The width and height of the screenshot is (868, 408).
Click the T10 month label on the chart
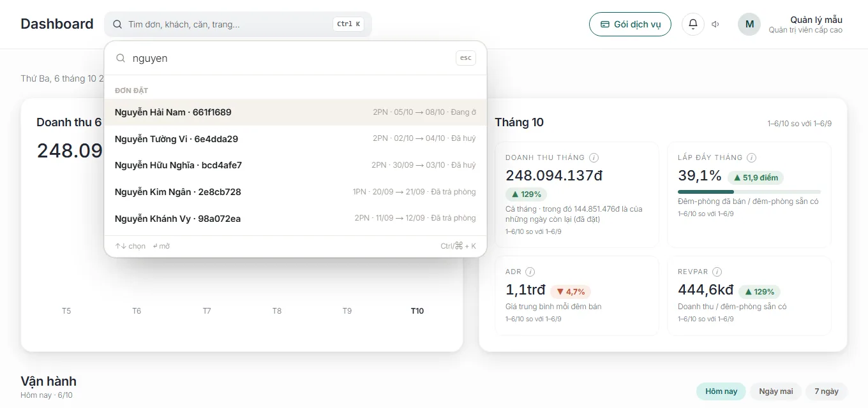click(417, 311)
